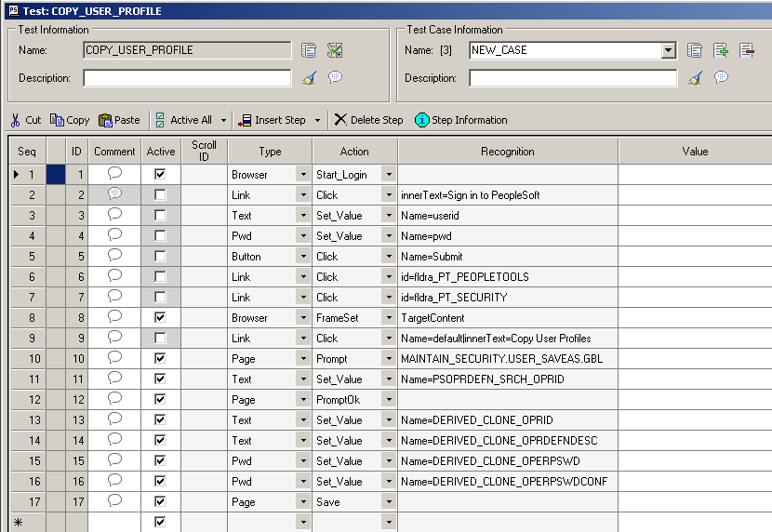Click the Delete Step toolbar button
This screenshot has height=532, width=772.
click(x=368, y=120)
